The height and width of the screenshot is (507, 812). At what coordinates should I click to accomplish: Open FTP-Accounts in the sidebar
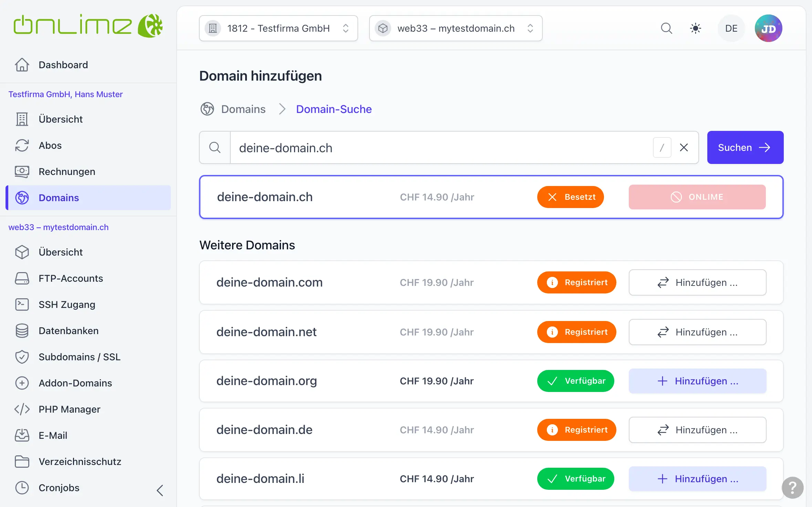(88, 278)
